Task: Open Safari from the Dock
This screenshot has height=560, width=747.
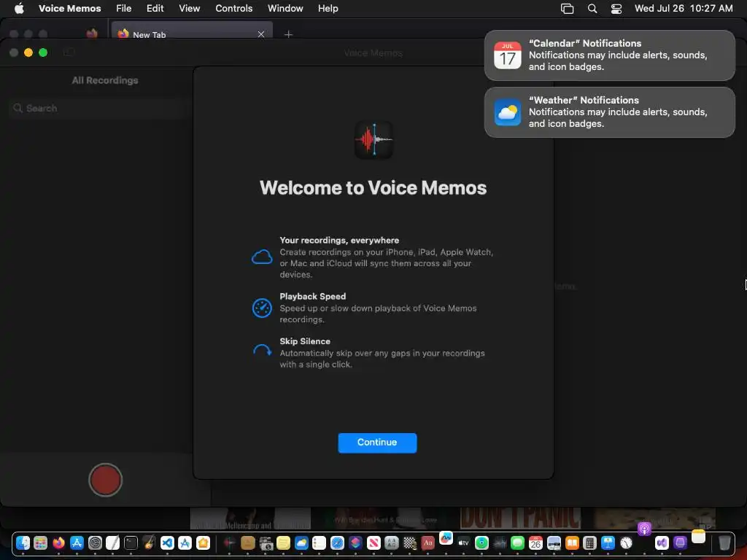Action: point(337,542)
